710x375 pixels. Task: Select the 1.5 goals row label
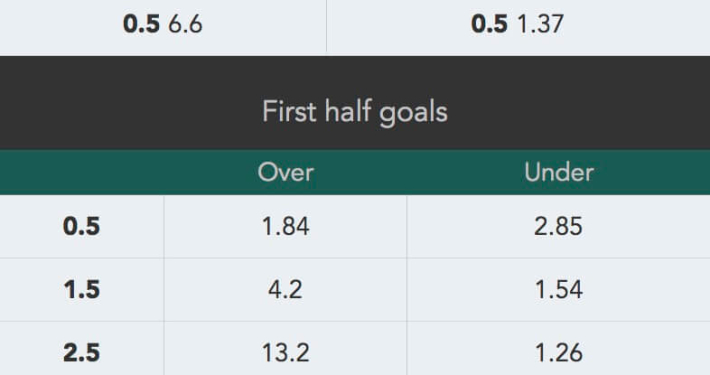pos(82,290)
